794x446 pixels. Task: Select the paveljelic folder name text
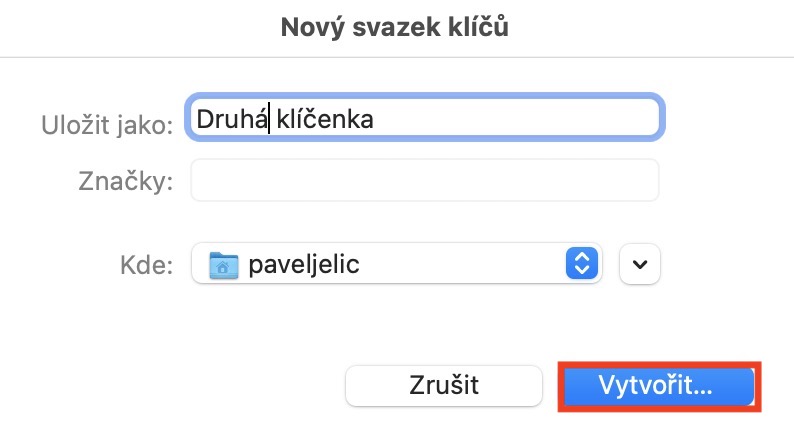point(304,265)
